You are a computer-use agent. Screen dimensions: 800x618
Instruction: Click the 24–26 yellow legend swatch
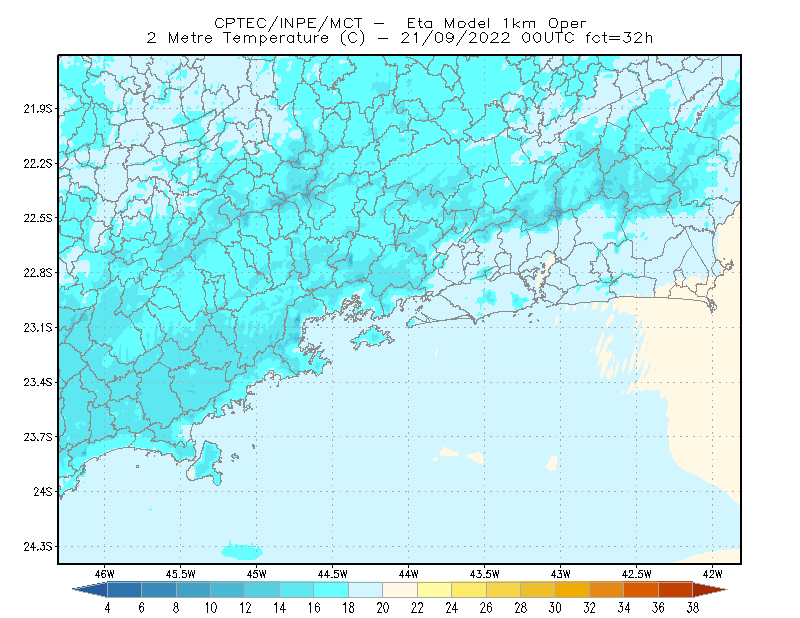469,589
